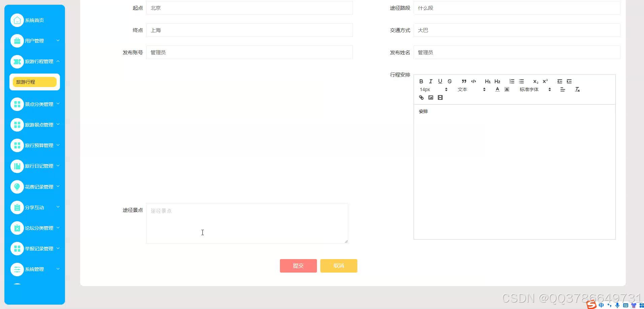The width and height of the screenshot is (644, 309).
Task: Open the text color picker
Action: 497,89
